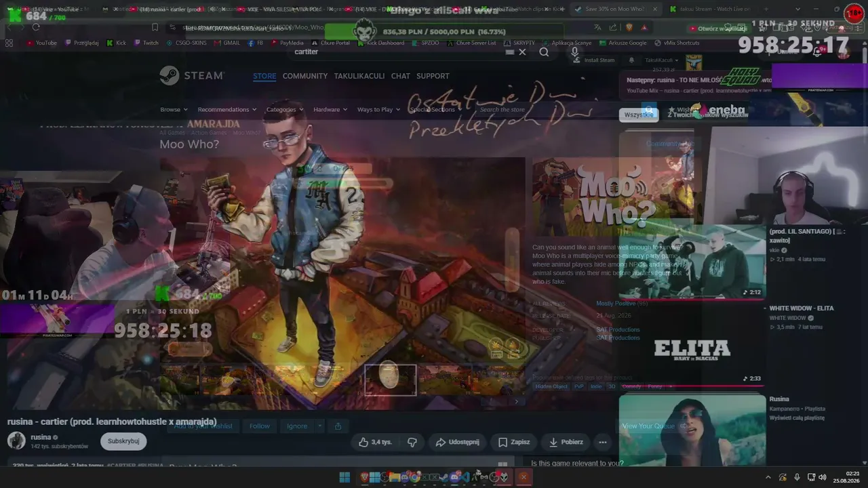
Task: Open the Windows Start menu
Action: 344,477
